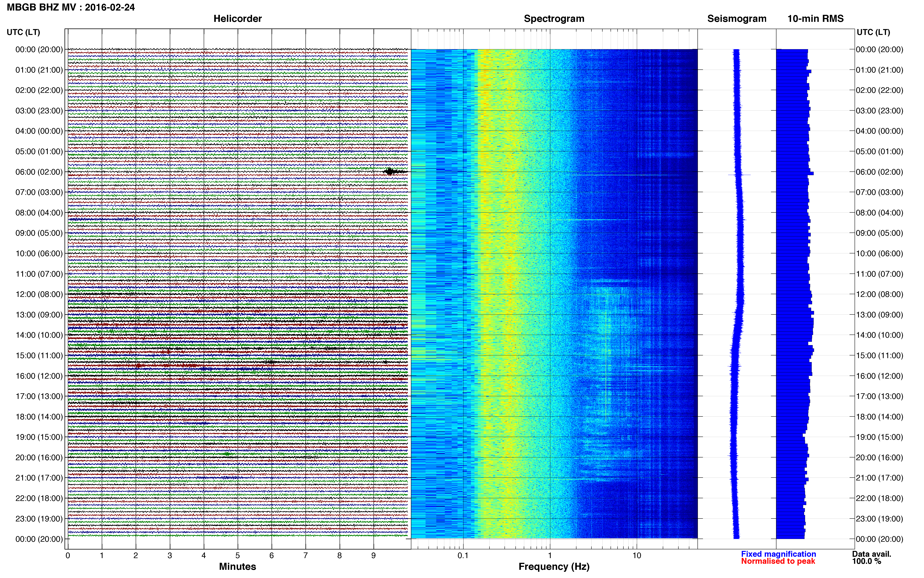924x578 pixels.
Task: Click the minute tick label 0
Action: (x=68, y=555)
